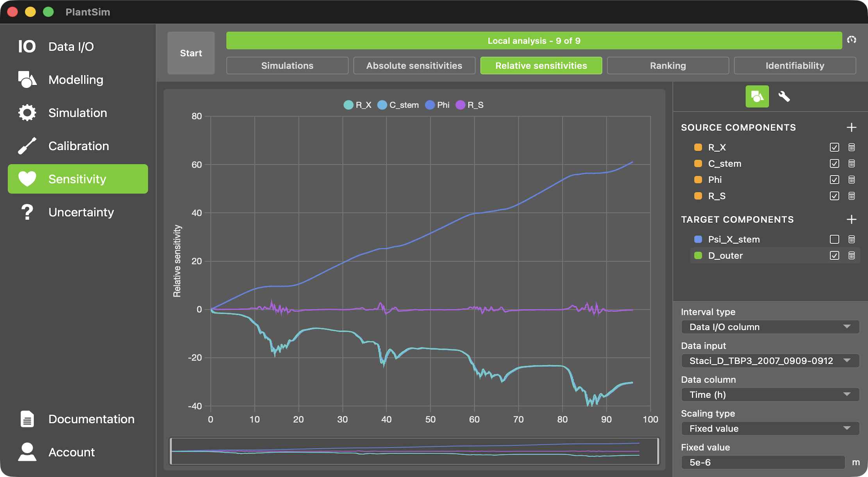
Task: Open the Calibration section
Action: point(78,146)
